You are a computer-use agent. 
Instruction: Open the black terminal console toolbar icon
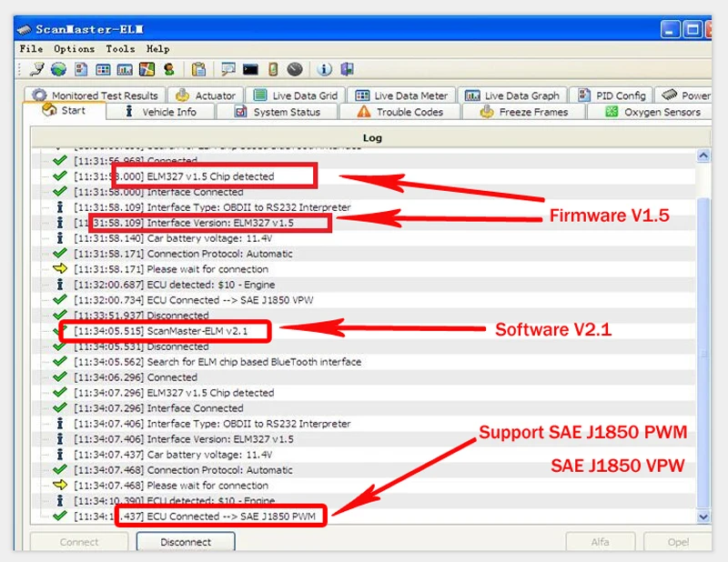click(250, 70)
